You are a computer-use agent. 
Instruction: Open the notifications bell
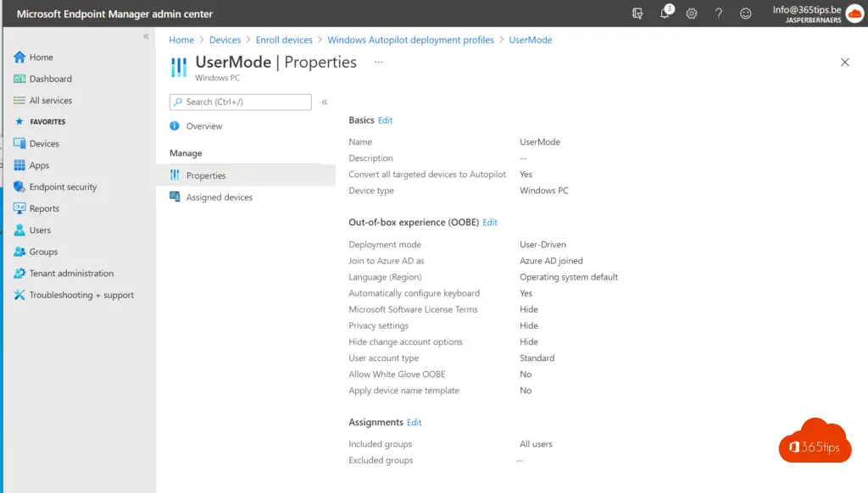[665, 14]
